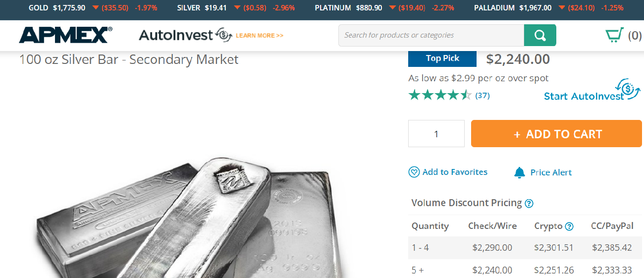
Task: Click the magnifying glass search button
Action: (x=540, y=35)
